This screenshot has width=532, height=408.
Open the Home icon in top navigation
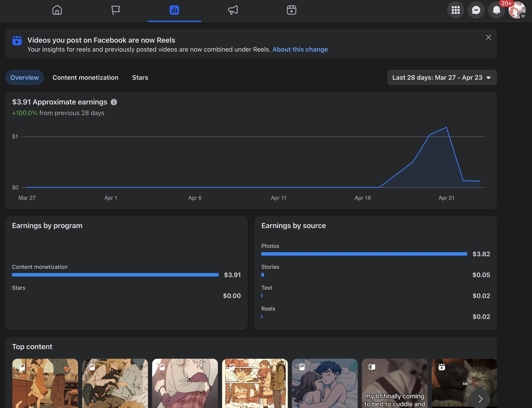[x=57, y=10]
